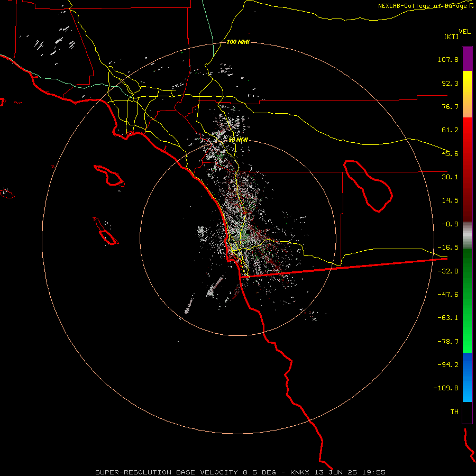Select the -0.9 velocity scale value
476x476 pixels.
coord(450,224)
